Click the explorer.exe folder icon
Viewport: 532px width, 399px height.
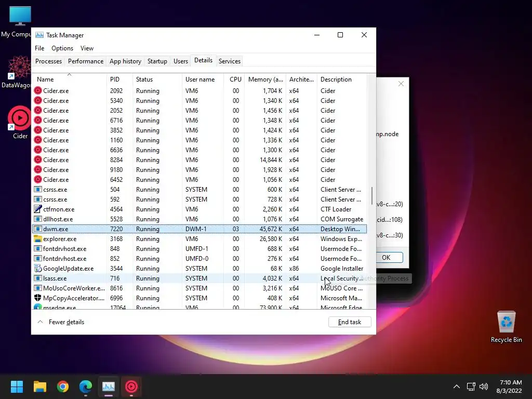[x=37, y=238]
